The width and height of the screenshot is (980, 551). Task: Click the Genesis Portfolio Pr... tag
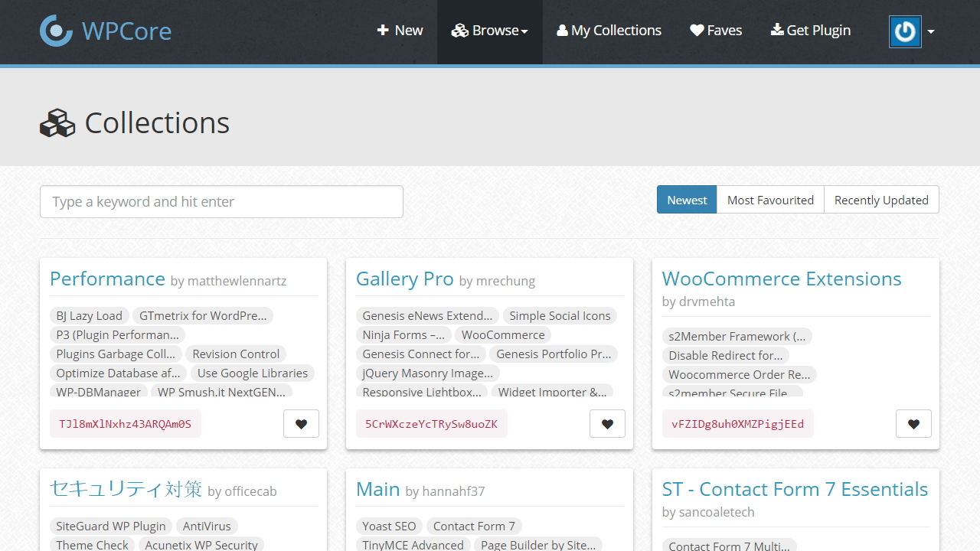coord(554,354)
